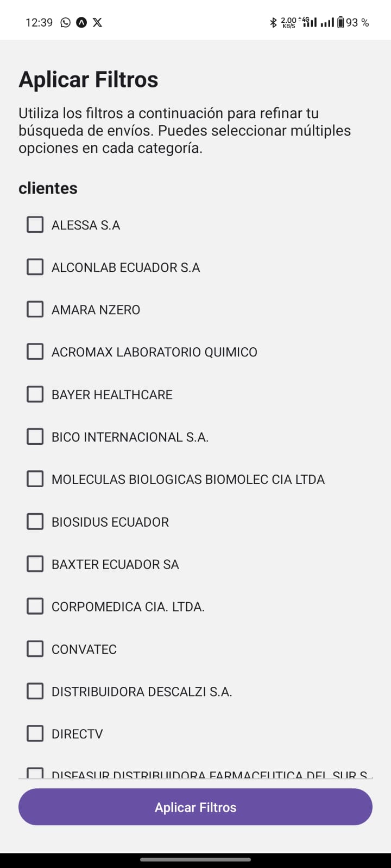The height and width of the screenshot is (868, 391).
Task: Toggle MOLECULAS BIOLOGICAS BIOMOLEC CIA LTDA checkbox
Action: coord(35,479)
